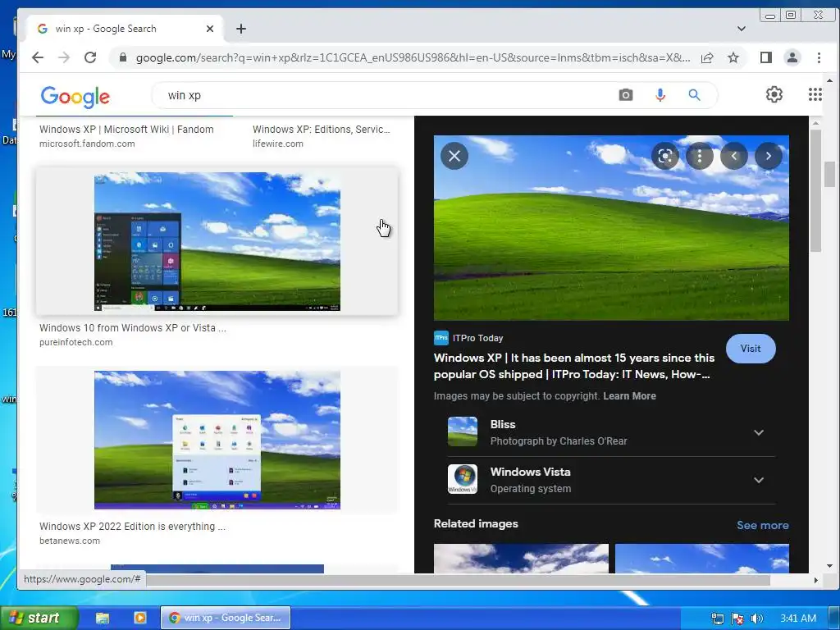The image size is (840, 630).
Task: Open Windows XP ITPro Today article title
Action: (573, 366)
